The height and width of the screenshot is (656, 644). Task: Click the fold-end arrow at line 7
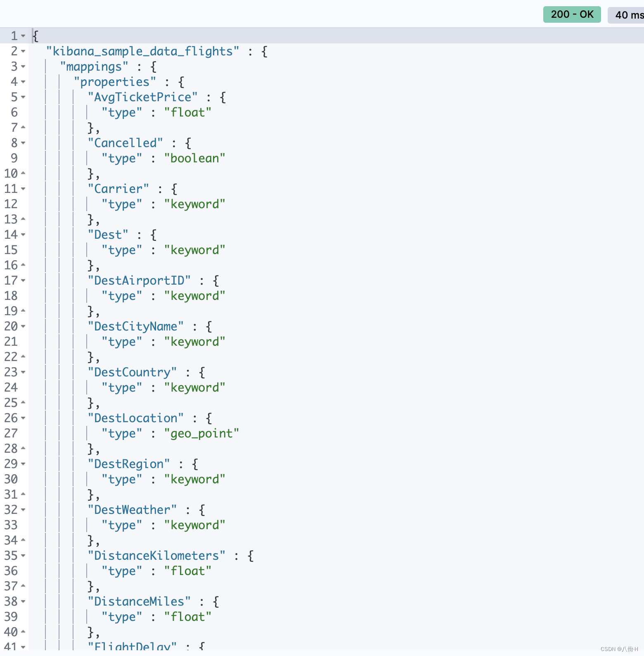pos(23,127)
